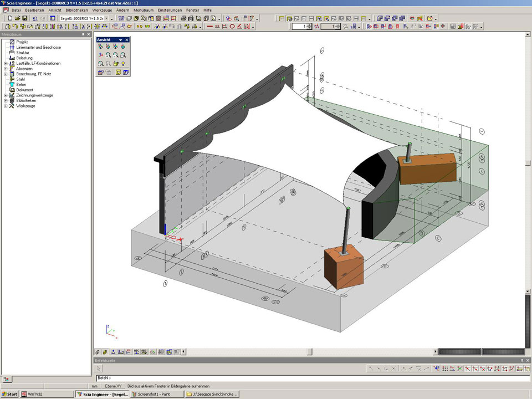Click the Undo arrow icon

[x=34, y=18]
